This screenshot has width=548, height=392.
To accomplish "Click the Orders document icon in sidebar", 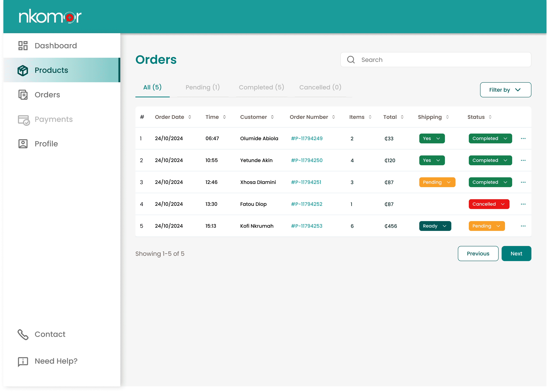I will (x=23, y=95).
